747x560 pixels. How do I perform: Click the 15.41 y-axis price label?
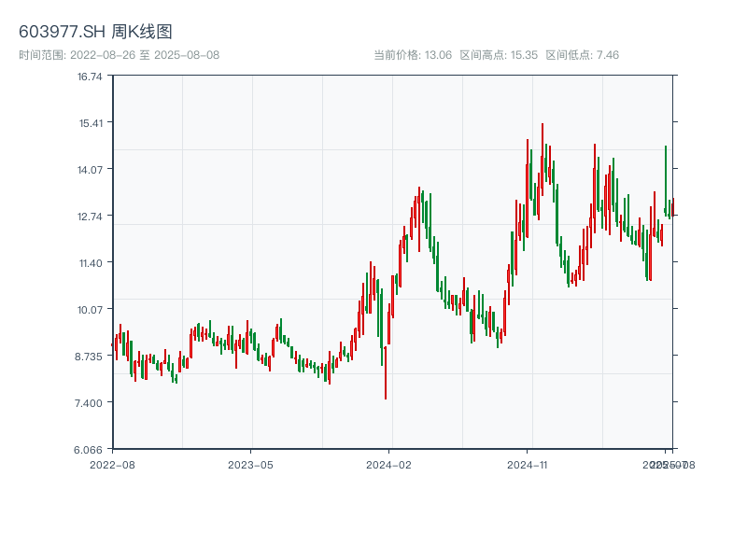[x=90, y=123]
